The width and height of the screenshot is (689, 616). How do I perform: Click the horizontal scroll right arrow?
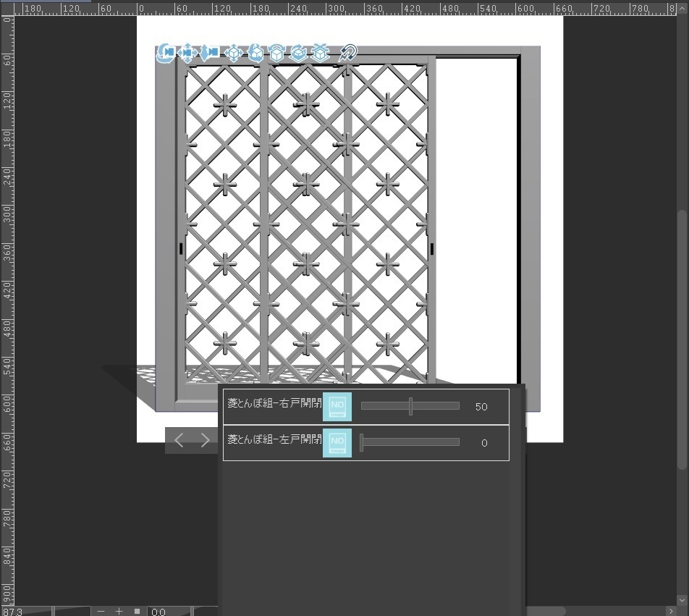pyautogui.click(x=670, y=611)
